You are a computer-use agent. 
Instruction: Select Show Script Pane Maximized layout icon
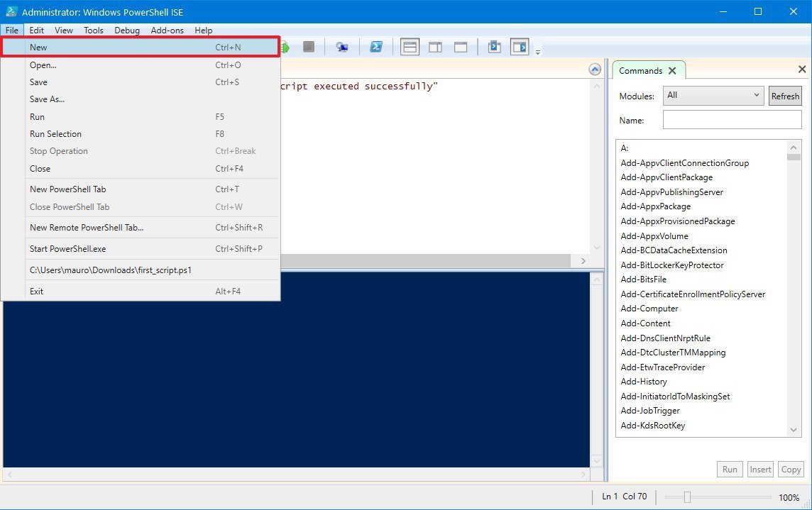pyautogui.click(x=461, y=48)
